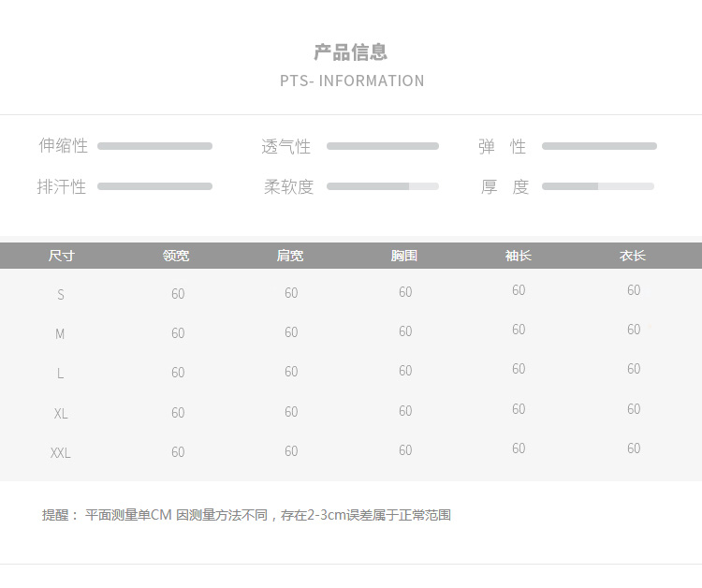Viewport: 702px width, 588px height.
Task: Click the 透气性 rating bar
Action: (x=383, y=146)
